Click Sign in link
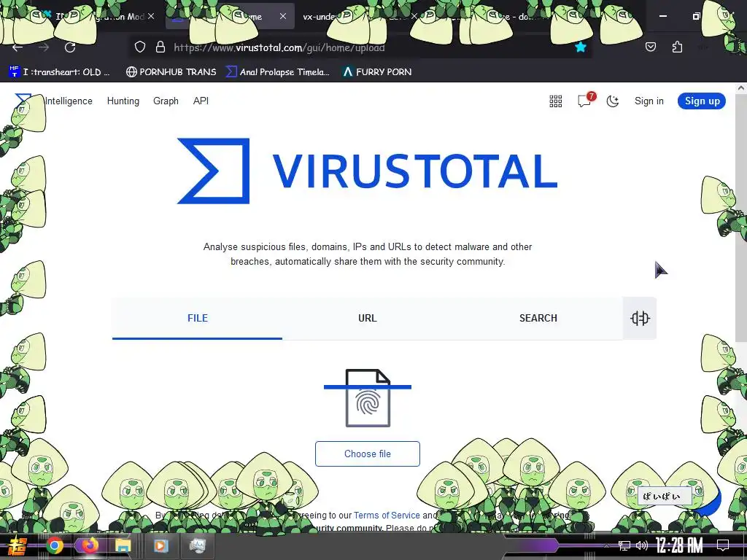 point(649,101)
